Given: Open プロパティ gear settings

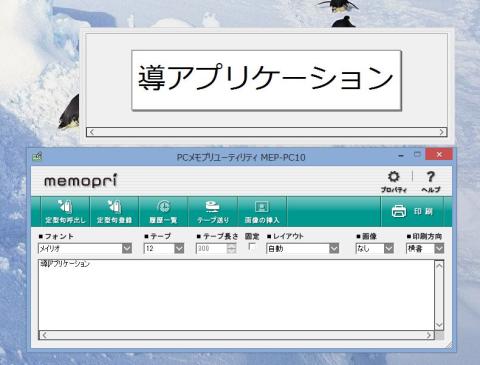Looking at the screenshot, I should click(394, 182).
